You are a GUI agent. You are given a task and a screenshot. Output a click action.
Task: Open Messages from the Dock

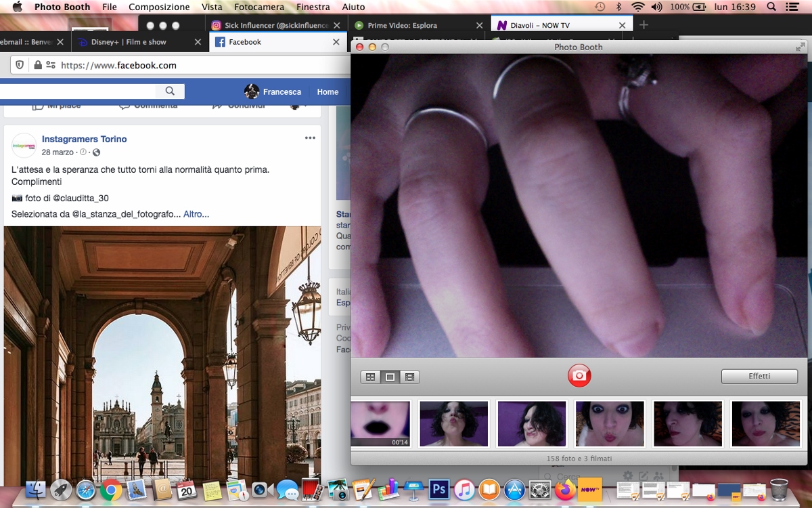click(x=288, y=490)
